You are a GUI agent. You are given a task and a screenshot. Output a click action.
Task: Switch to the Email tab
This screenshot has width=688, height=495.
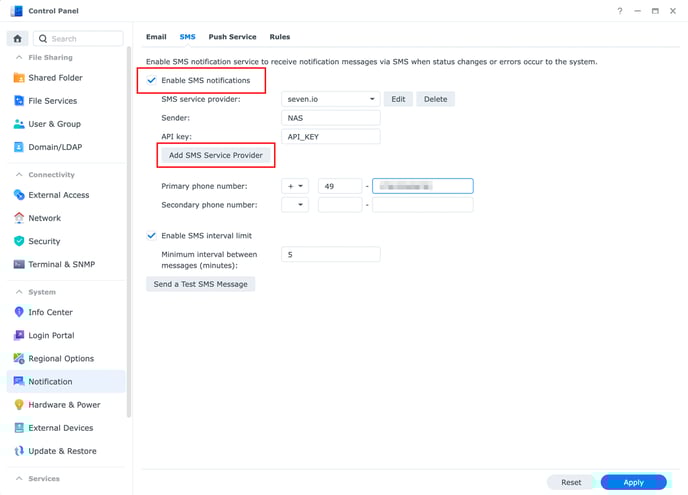click(x=156, y=37)
